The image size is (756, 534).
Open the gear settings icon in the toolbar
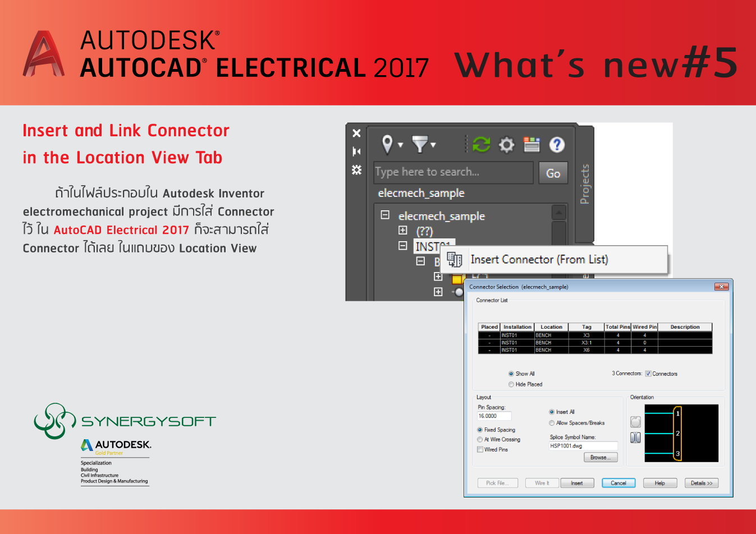point(506,145)
